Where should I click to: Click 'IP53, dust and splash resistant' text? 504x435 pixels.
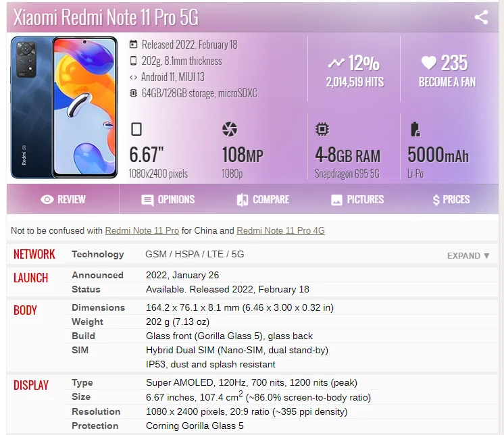211,364
